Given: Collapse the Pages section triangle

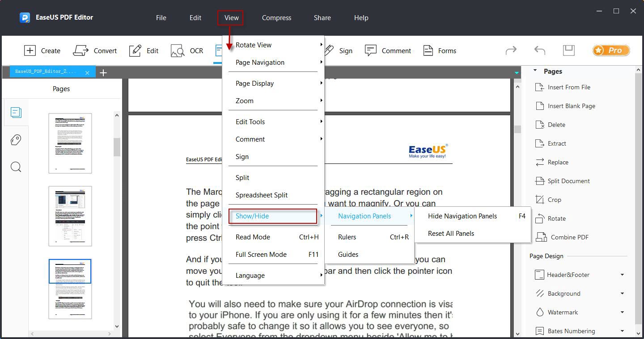Looking at the screenshot, I should pos(534,71).
